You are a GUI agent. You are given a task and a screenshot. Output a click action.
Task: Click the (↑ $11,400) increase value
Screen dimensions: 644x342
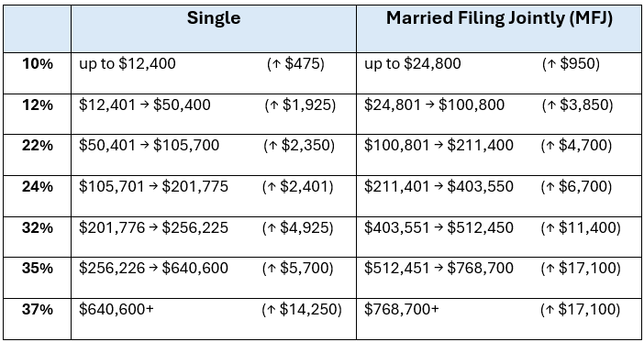pyautogui.click(x=581, y=228)
